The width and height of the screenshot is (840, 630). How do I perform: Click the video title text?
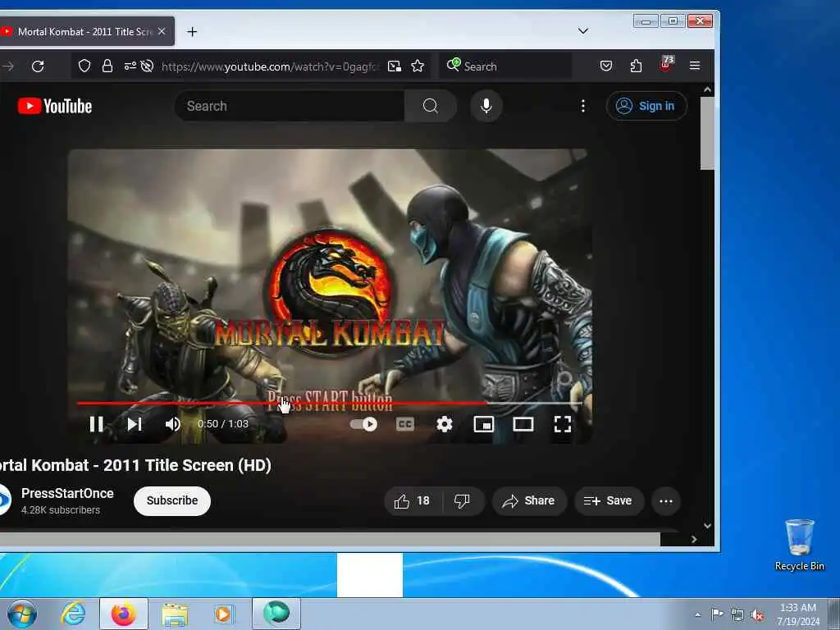[135, 465]
